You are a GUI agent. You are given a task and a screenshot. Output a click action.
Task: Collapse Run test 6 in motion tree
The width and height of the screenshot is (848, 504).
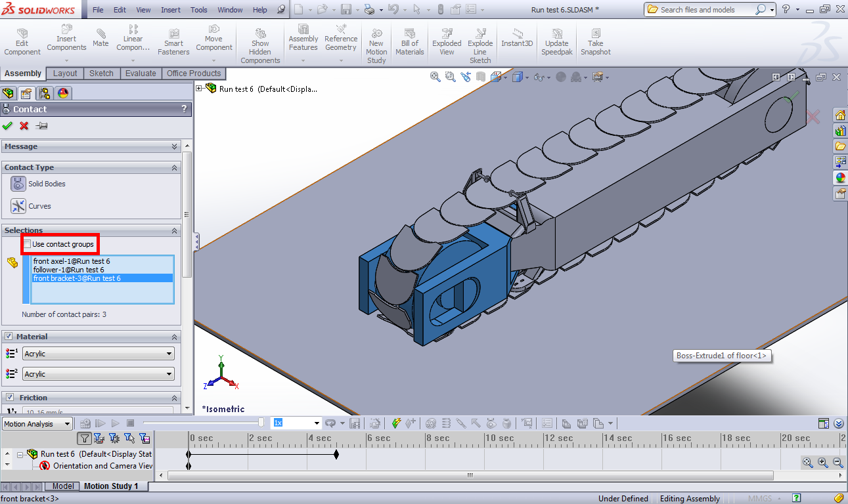tap(20, 454)
